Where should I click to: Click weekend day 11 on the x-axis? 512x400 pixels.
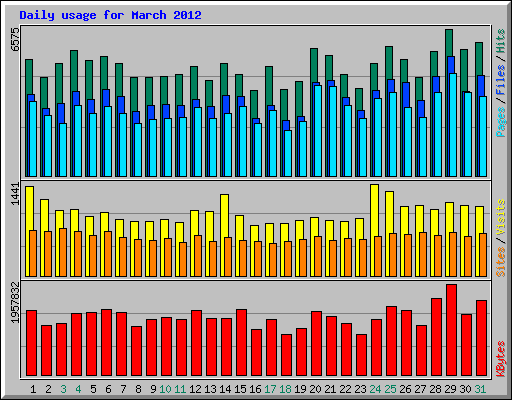pos(180,389)
